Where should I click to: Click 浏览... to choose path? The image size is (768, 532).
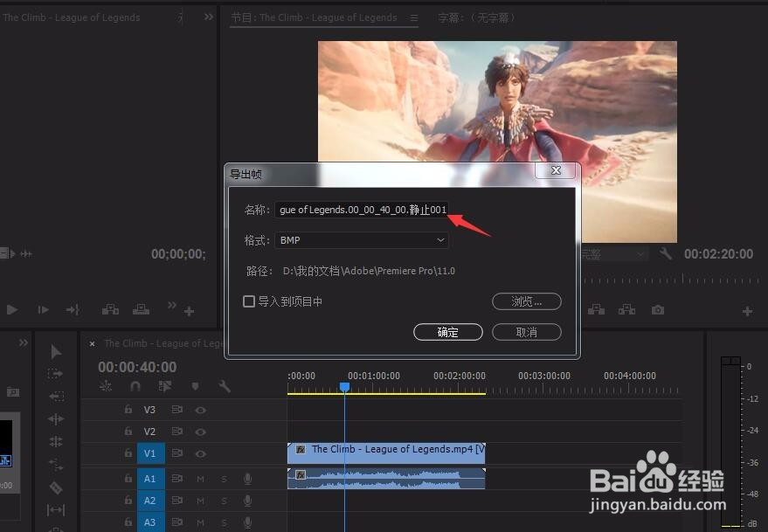(527, 301)
